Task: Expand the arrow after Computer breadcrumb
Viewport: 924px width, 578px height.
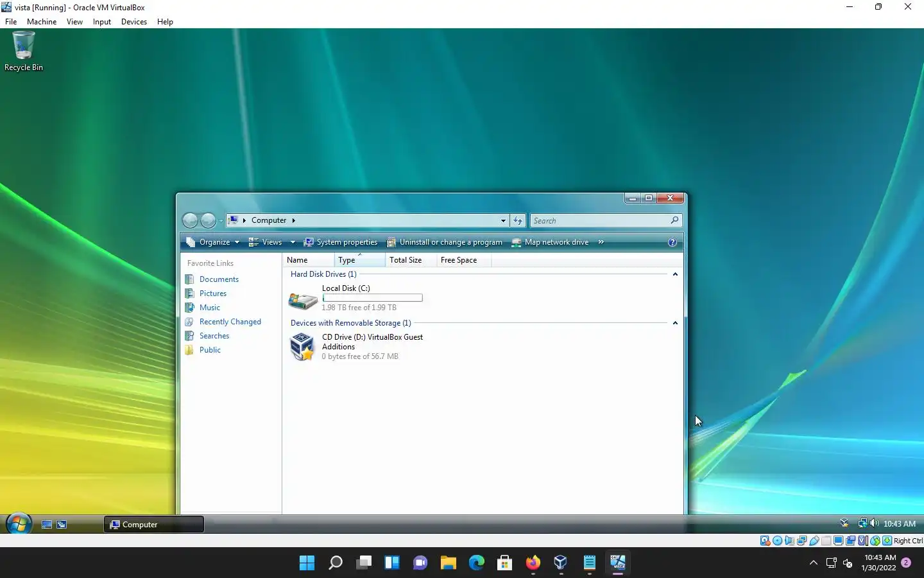Action: click(x=293, y=220)
